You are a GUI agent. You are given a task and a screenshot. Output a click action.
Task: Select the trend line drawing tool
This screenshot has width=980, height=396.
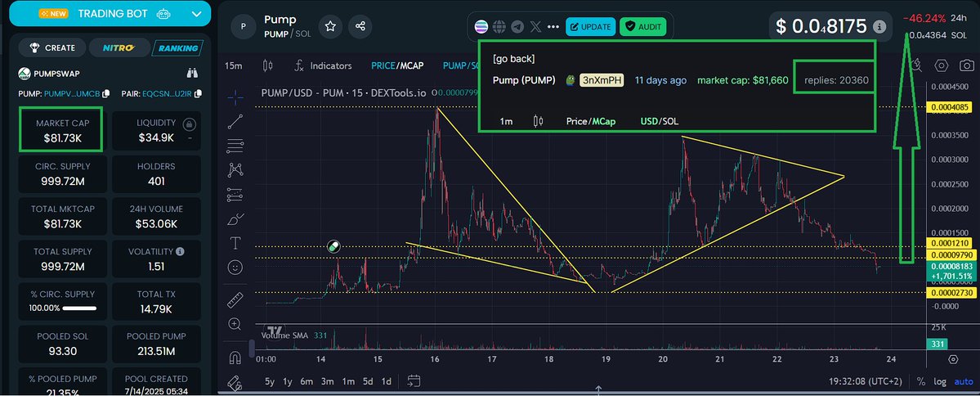(235, 122)
